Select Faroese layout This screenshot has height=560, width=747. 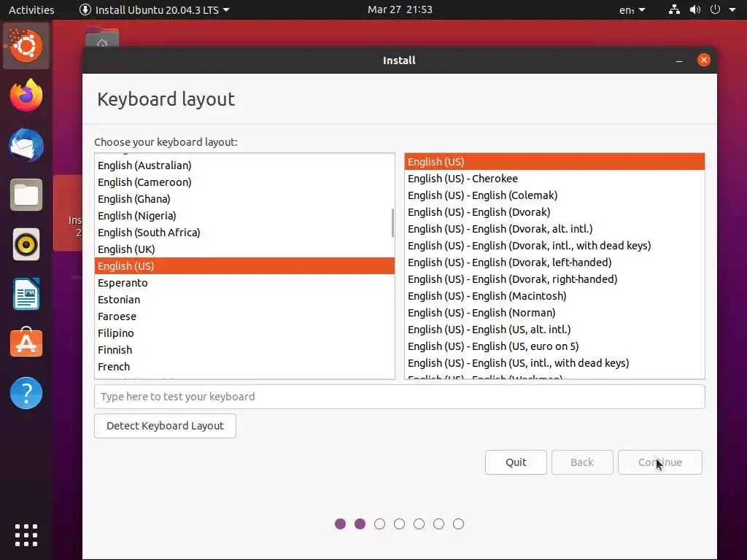click(244, 316)
